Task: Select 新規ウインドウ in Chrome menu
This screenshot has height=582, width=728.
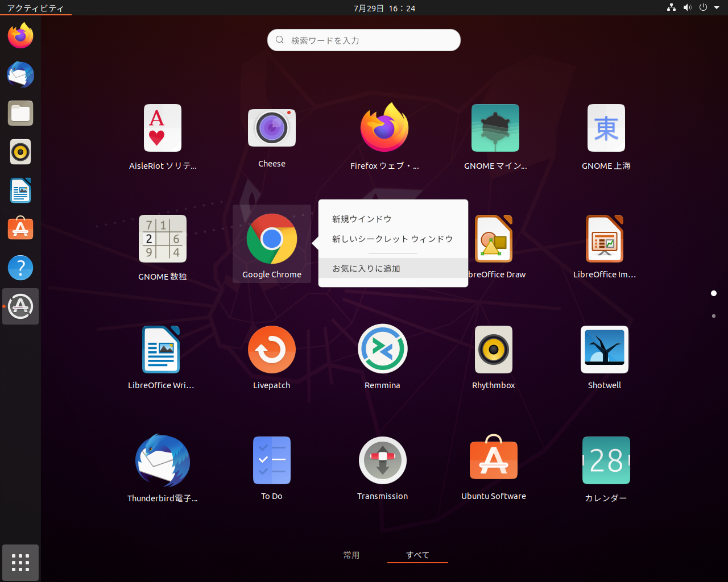Action: [x=393, y=219]
